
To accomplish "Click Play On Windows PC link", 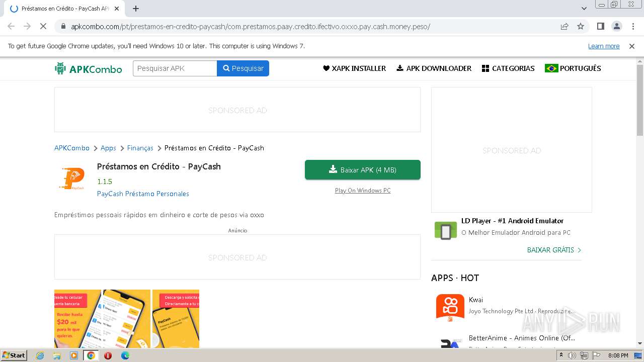I will [x=363, y=191].
